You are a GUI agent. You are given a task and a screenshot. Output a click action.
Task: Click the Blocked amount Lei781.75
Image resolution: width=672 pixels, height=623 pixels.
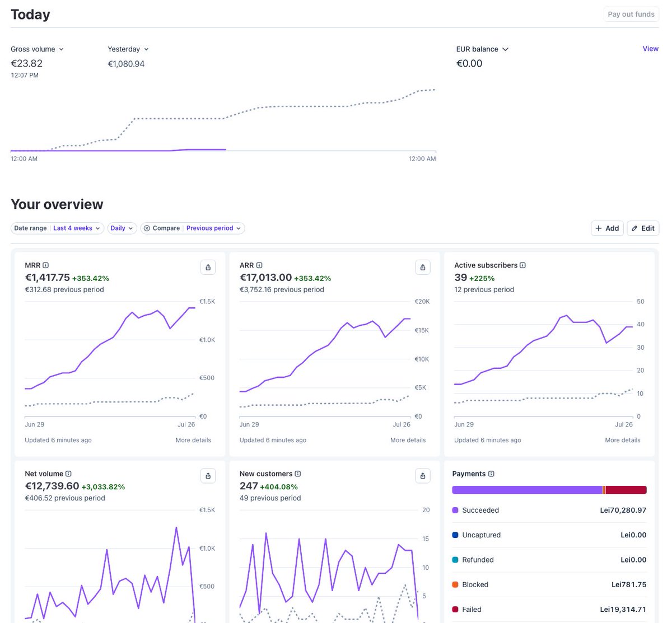[x=629, y=584]
